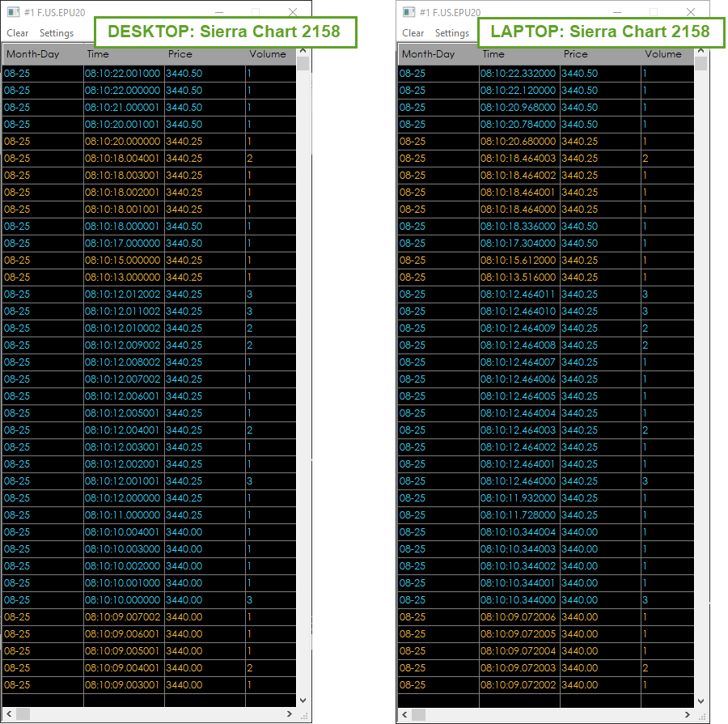Select time 08:10:10.000000 in Desktop window
Screen dimensions: 728x724
[x=123, y=600]
